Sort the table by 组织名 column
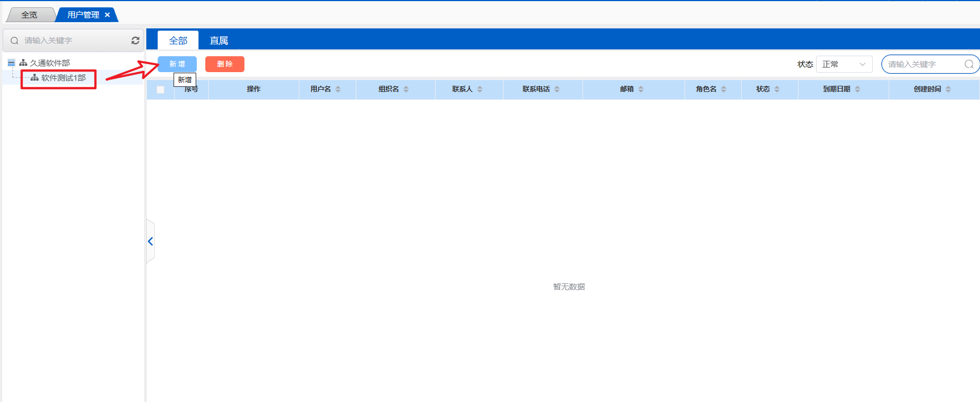Screen dimensions: 980x402 pos(406,89)
